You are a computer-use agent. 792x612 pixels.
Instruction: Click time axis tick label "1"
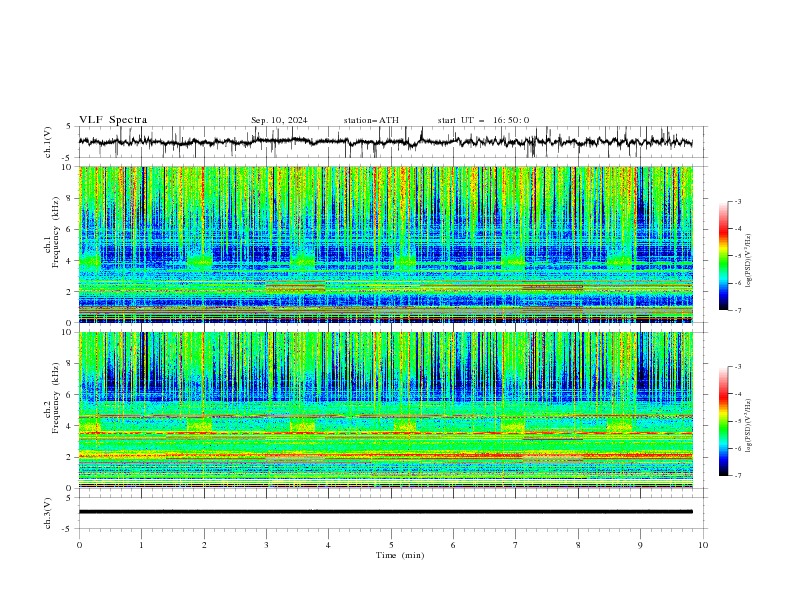pyautogui.click(x=141, y=545)
